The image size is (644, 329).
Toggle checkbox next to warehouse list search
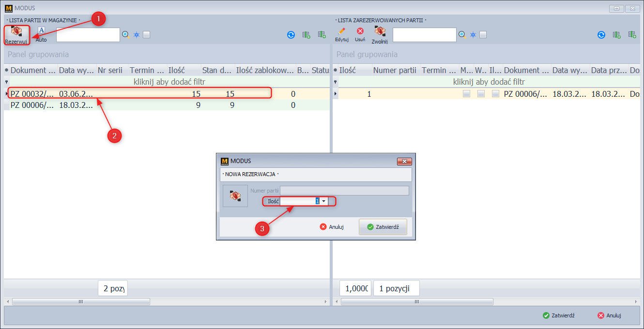tap(147, 35)
